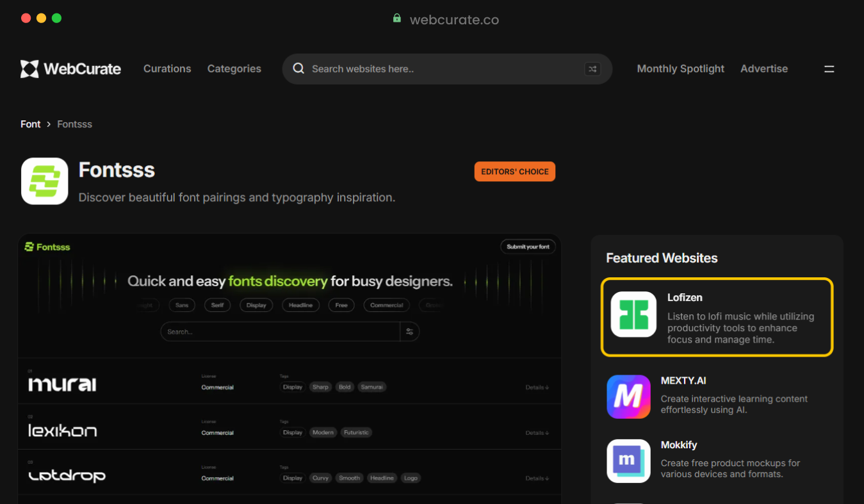Click the lotdrop font sample
864x504 pixels.
67,476
